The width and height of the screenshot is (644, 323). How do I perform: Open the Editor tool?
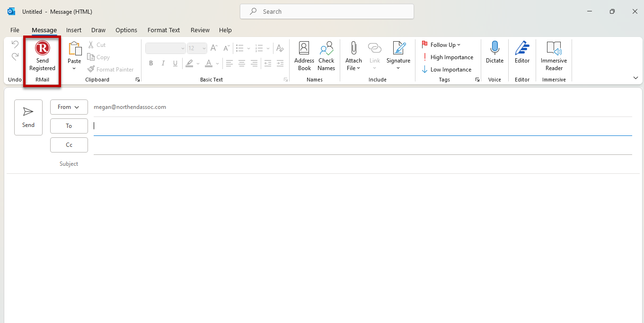522,52
